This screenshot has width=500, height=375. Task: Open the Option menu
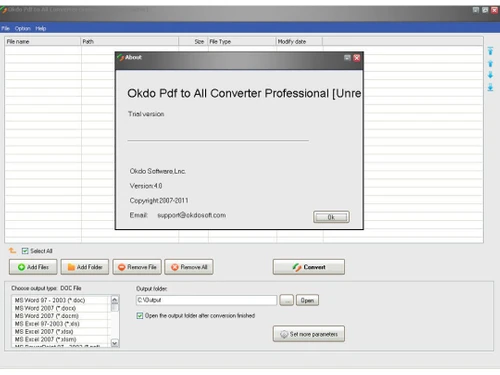tap(22, 28)
